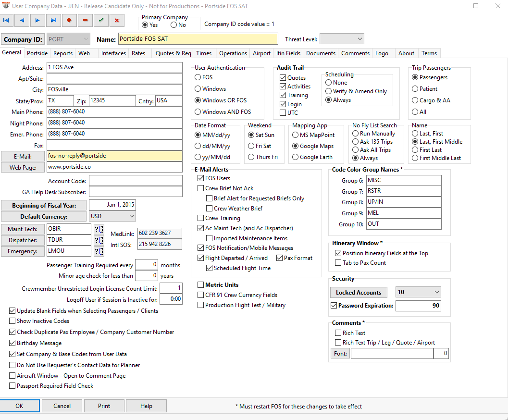Delete record using the minus icon
This screenshot has height=420, width=508.
click(85, 20)
